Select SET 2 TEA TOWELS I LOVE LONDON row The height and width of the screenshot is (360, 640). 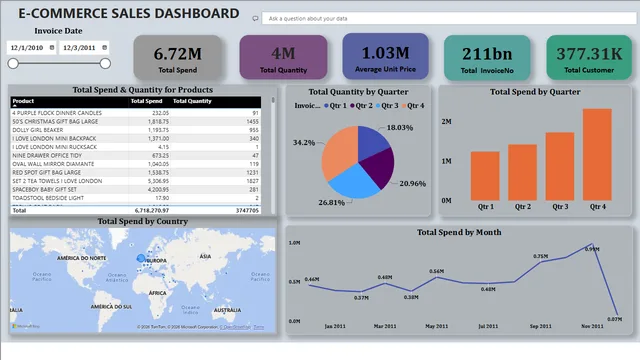(136, 181)
